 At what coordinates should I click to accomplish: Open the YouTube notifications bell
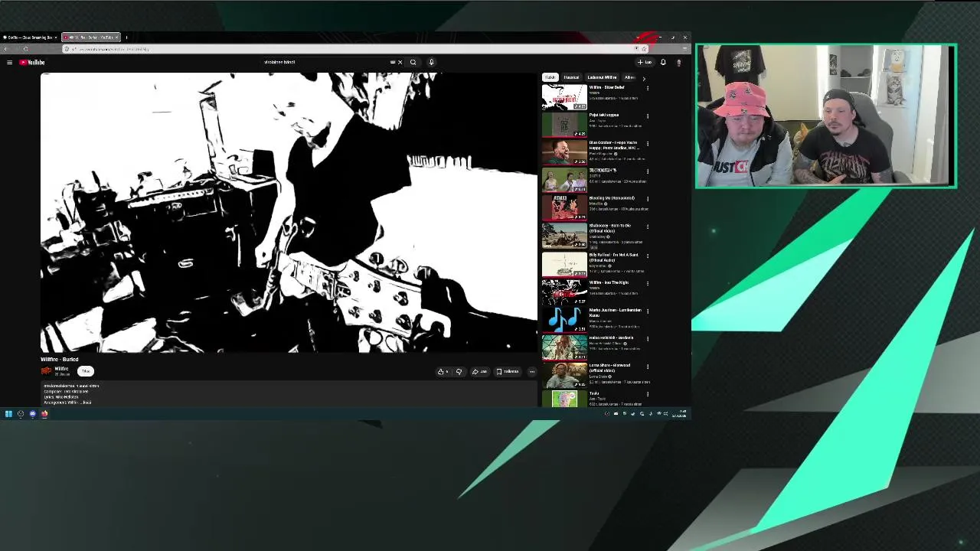pyautogui.click(x=663, y=62)
